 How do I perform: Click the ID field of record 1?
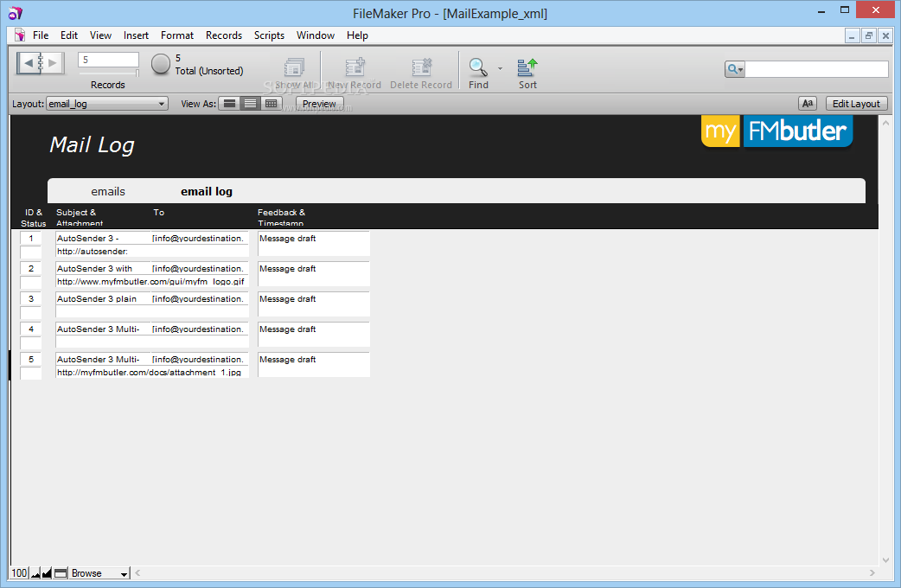[31, 238]
